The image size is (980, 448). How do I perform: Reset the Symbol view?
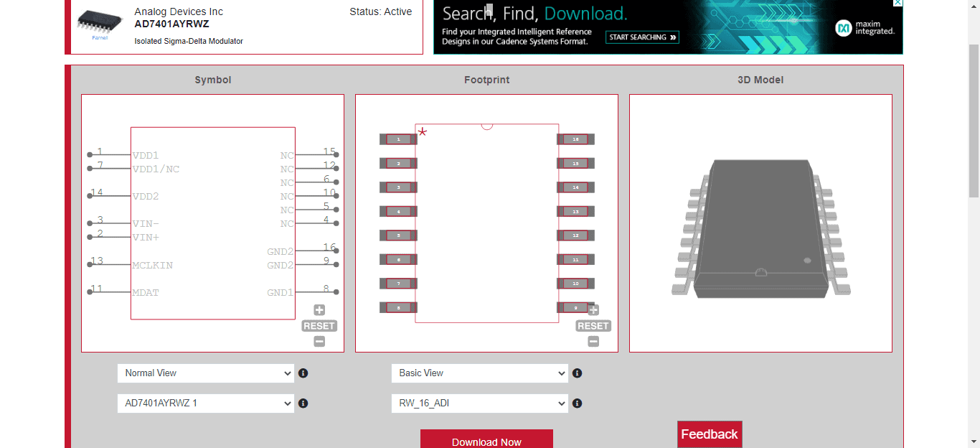319,326
